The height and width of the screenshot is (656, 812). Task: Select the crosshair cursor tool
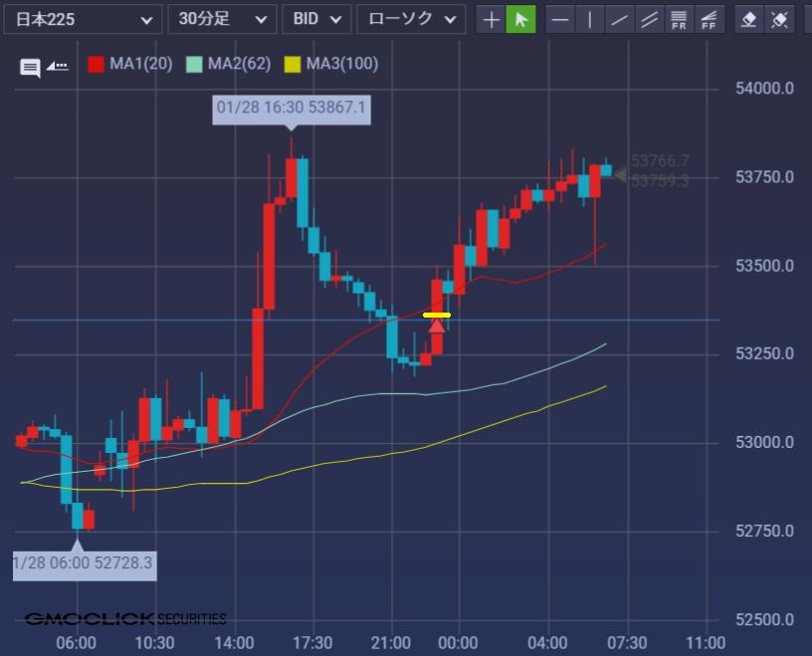click(492, 19)
